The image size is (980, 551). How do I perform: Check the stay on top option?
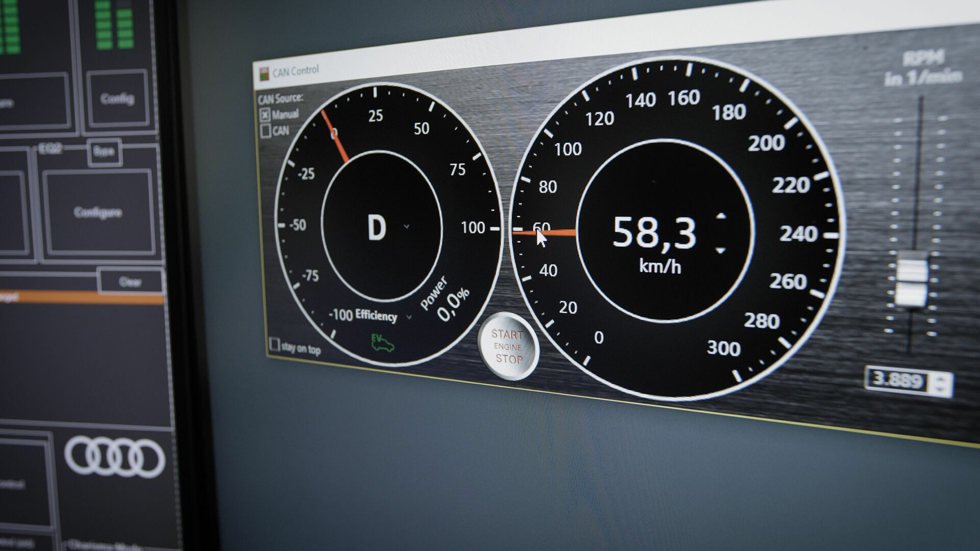[275, 344]
